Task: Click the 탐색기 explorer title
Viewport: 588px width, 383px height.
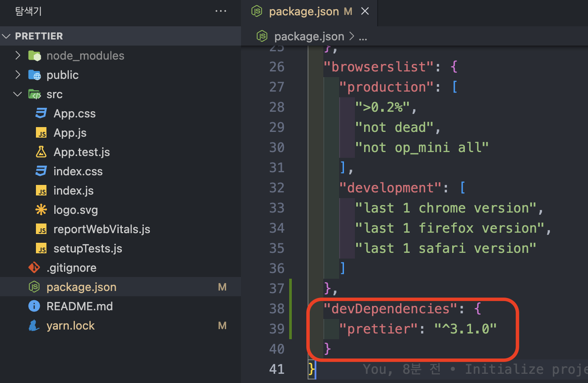Action: point(28,11)
